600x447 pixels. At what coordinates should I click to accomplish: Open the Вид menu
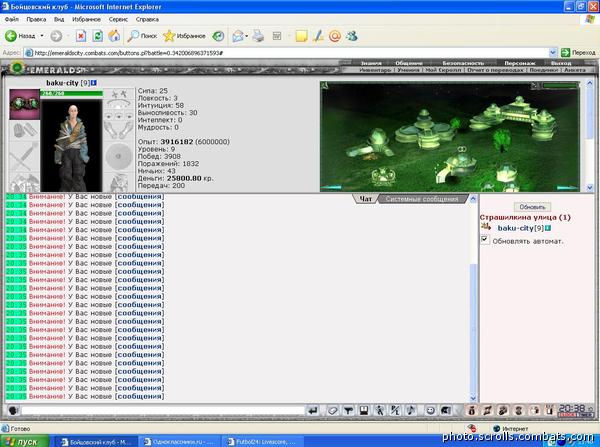tap(59, 19)
